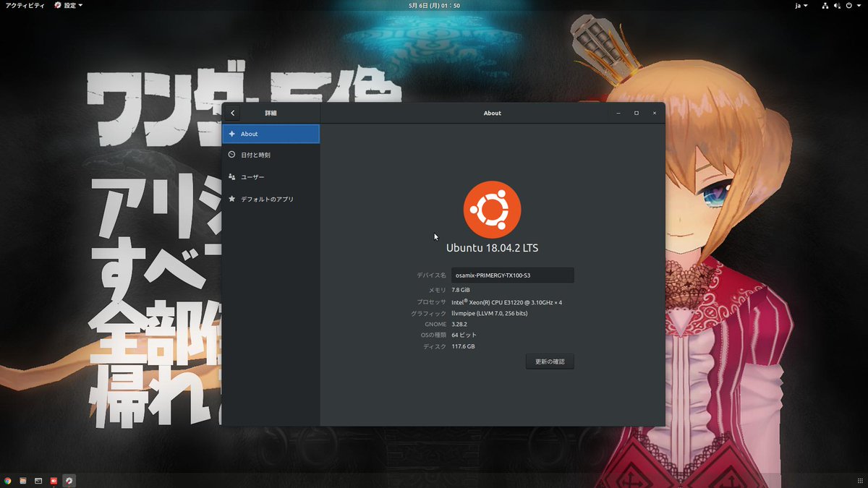This screenshot has width=868, height=488.
Task: Click the clock icon beside 日付と時刻
Action: (231, 155)
